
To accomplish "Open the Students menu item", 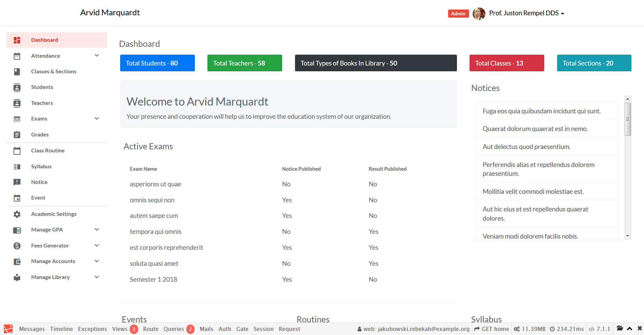I will click(57, 87).
